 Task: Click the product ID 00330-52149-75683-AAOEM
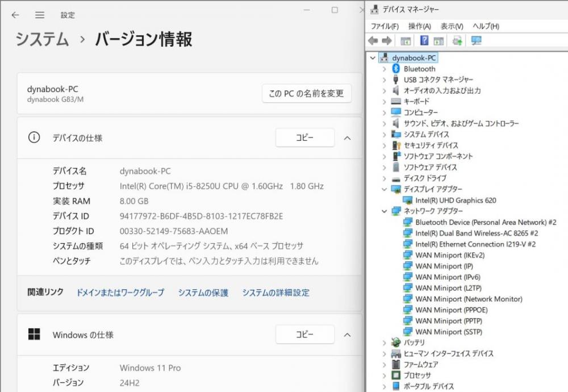174,231
